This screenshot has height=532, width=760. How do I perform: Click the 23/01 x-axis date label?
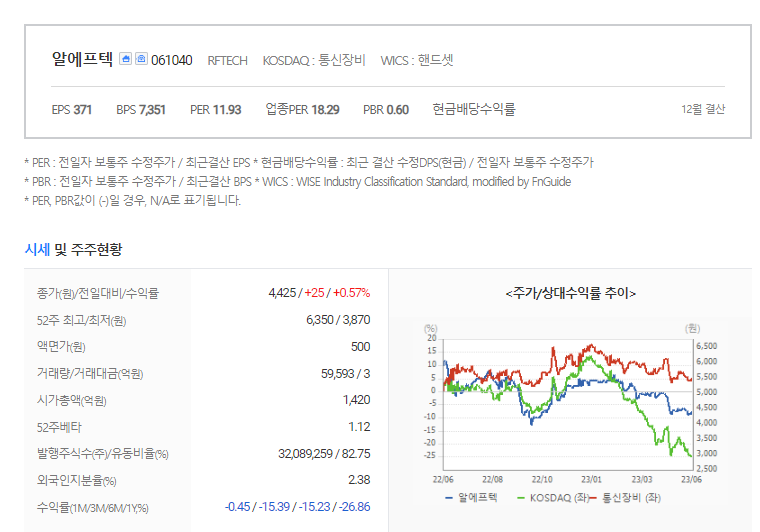click(x=591, y=479)
